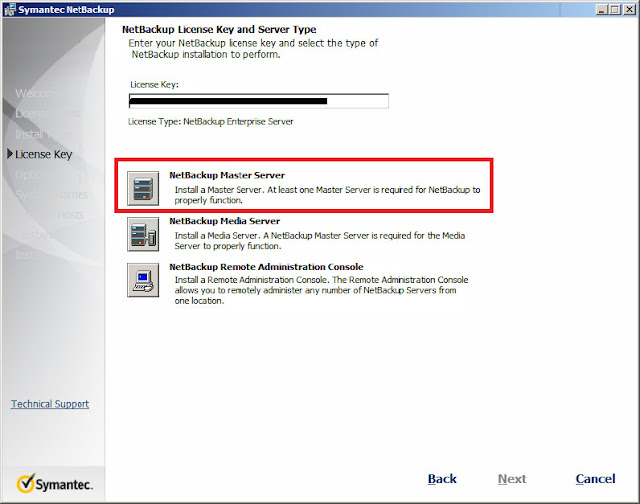The height and width of the screenshot is (504, 640).
Task: Click the Symantec NetBackup title bar icon
Action: tap(9, 10)
